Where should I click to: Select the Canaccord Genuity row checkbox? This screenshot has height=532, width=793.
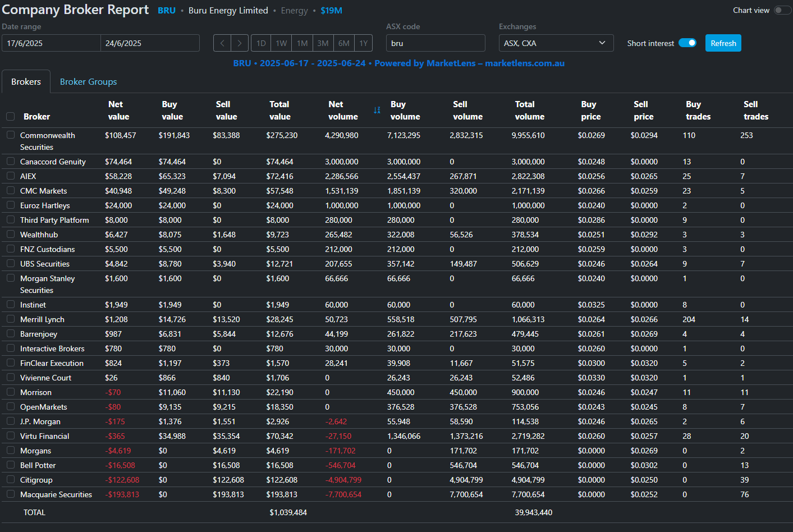tap(11, 161)
